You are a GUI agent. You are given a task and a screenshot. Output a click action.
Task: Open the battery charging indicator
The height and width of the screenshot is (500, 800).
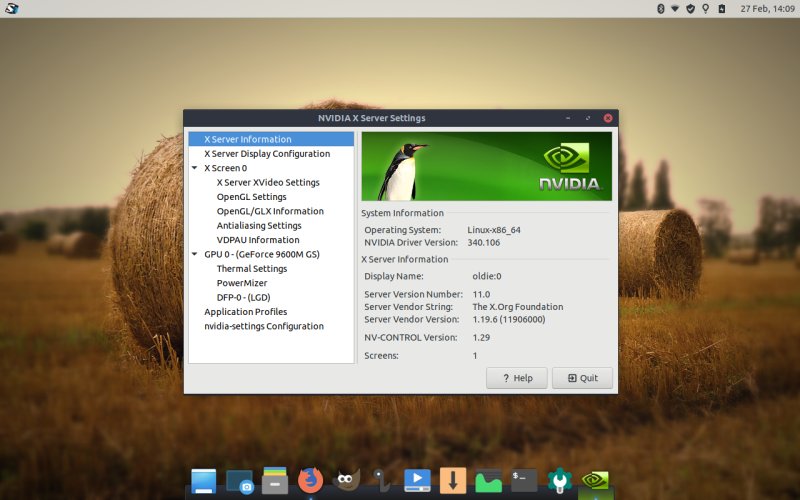tap(721, 9)
